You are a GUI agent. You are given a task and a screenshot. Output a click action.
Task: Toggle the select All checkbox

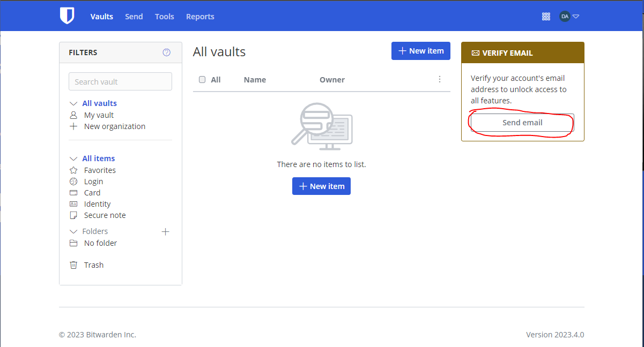pyautogui.click(x=202, y=80)
